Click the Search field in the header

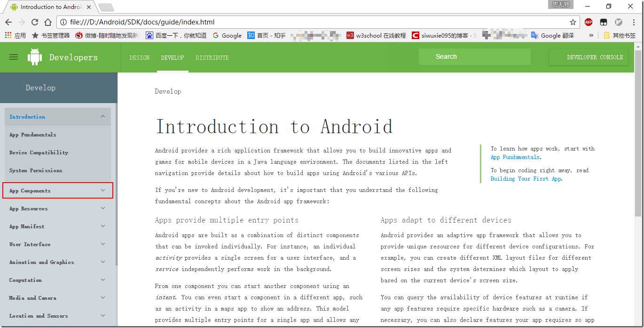click(475, 56)
